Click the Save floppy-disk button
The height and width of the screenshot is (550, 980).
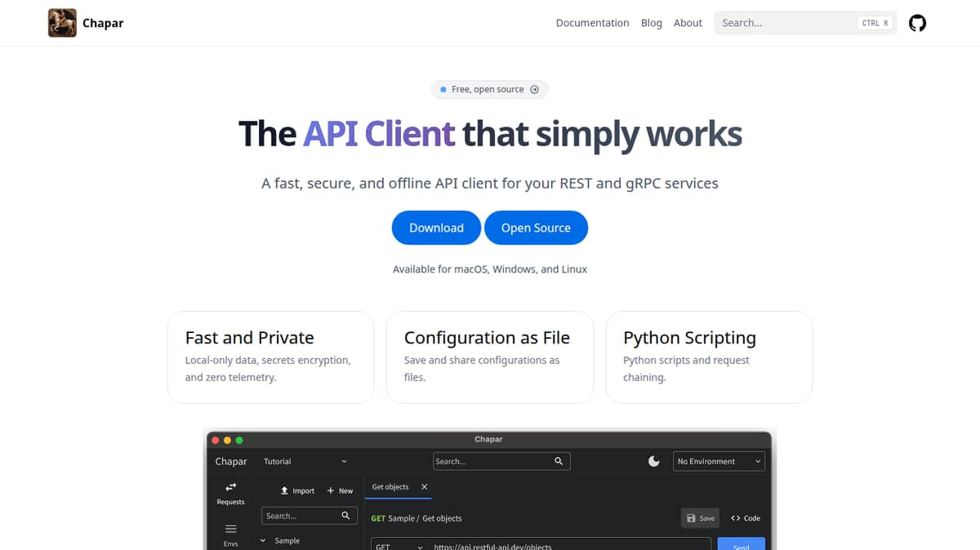click(700, 518)
